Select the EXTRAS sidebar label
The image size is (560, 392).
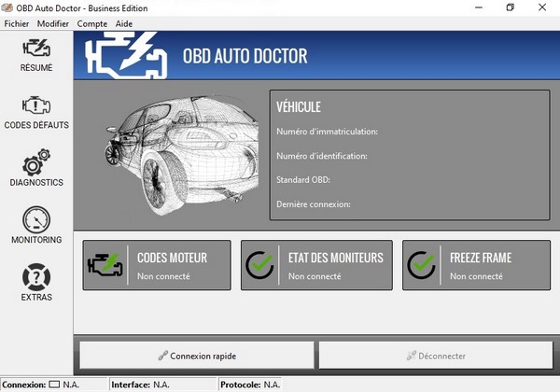(36, 297)
